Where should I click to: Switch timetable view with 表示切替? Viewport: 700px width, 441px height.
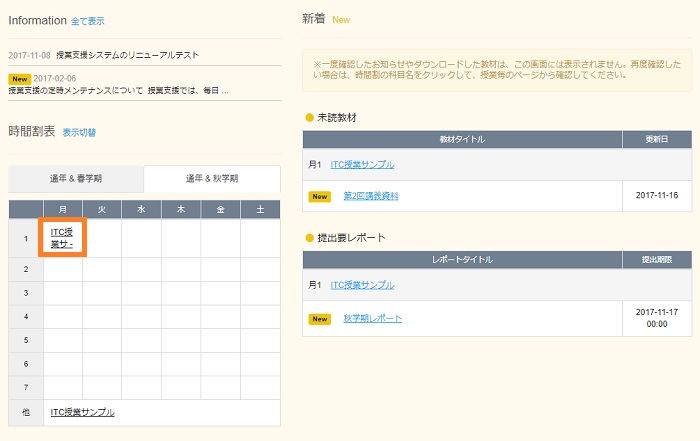pos(79,132)
